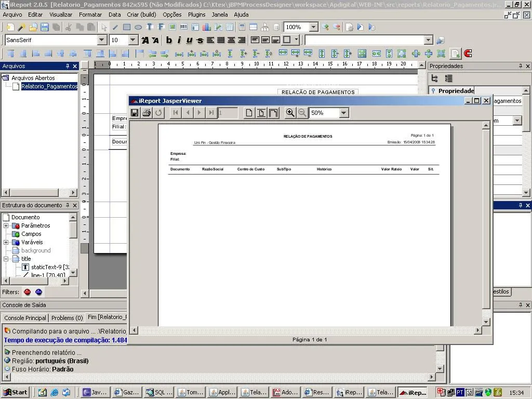
Task: Toggle the red magnet snap option
Action: pyautogui.click(x=468, y=54)
